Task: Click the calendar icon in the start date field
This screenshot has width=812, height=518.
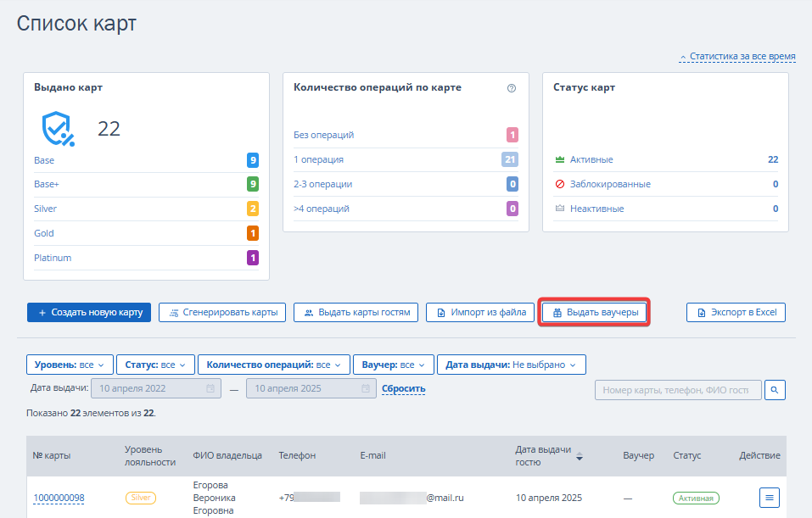Action: (210, 388)
